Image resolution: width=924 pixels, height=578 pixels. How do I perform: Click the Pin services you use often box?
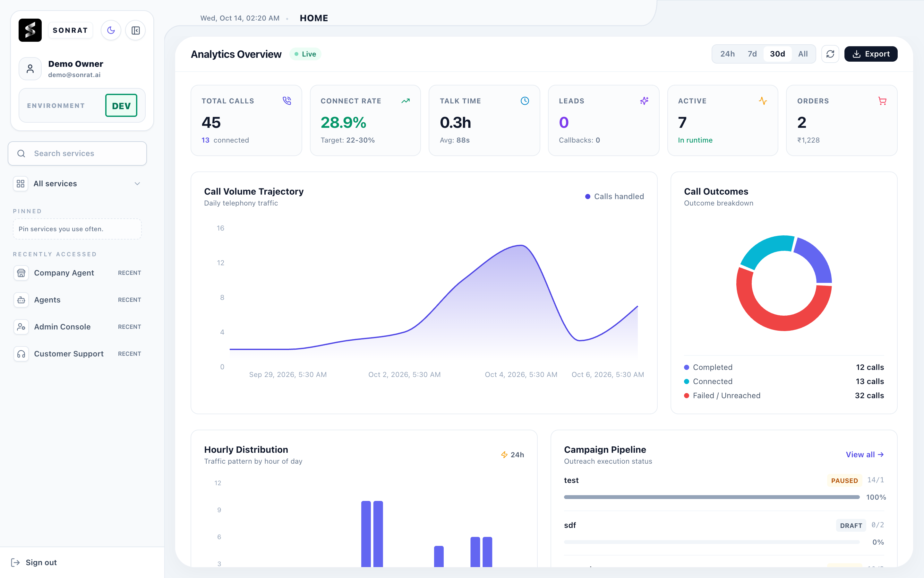pyautogui.click(x=78, y=229)
